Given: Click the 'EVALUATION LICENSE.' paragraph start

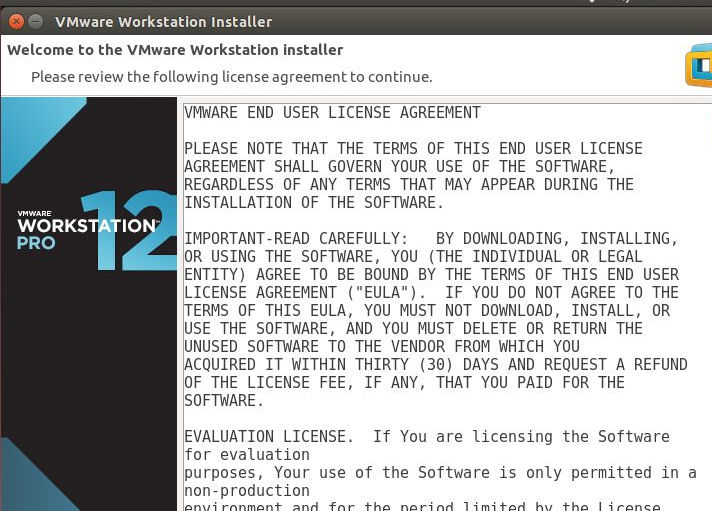Looking at the screenshot, I should (269, 437).
